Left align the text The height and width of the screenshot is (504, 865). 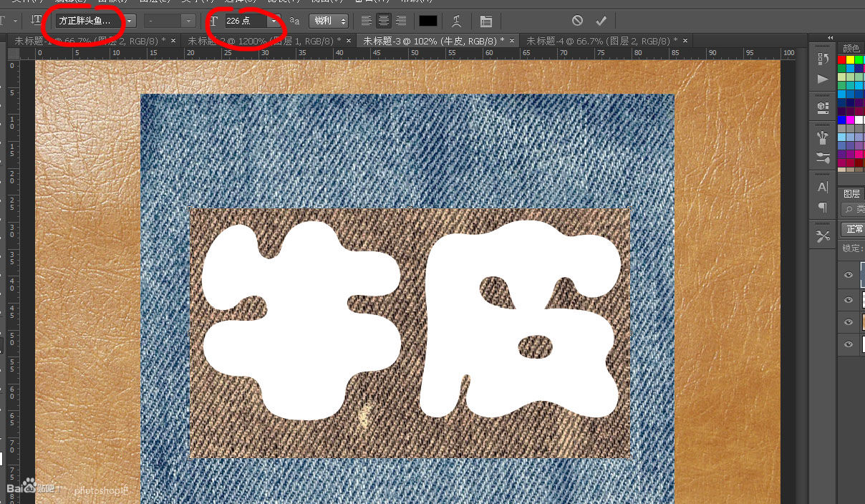tap(367, 21)
